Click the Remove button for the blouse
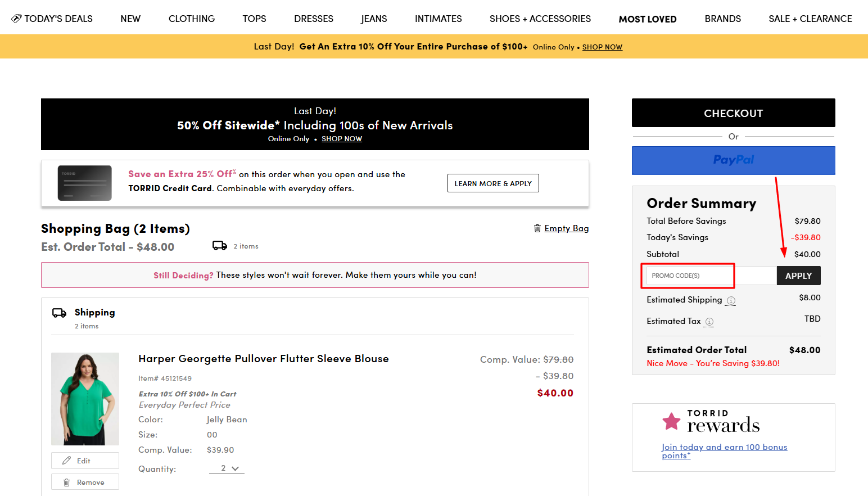 pos(85,482)
